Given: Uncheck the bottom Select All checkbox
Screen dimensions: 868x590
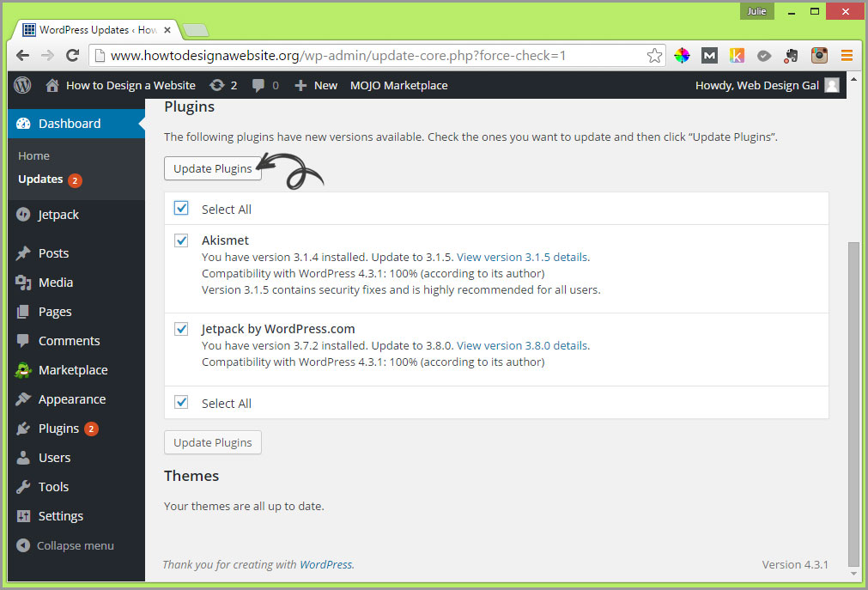Looking at the screenshot, I should click(181, 402).
